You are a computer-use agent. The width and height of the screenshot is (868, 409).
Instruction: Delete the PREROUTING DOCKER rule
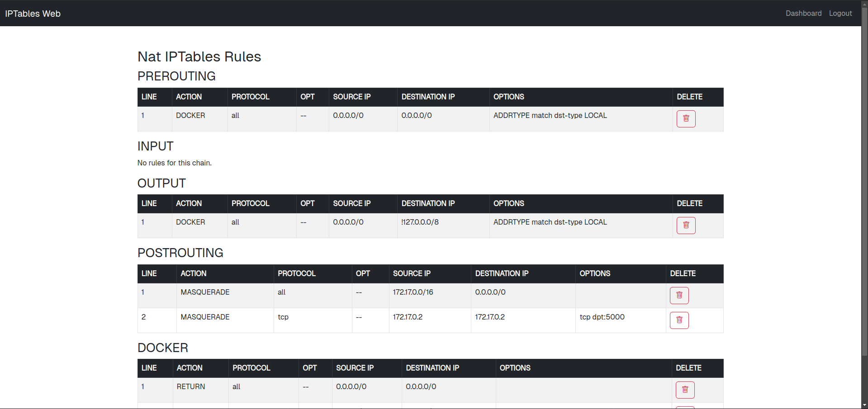(x=686, y=119)
